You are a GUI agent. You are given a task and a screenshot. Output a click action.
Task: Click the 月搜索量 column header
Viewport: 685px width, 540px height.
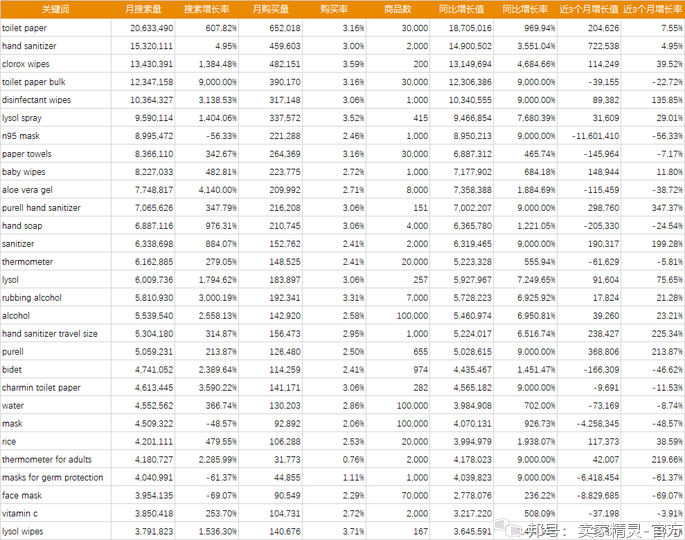143,9
